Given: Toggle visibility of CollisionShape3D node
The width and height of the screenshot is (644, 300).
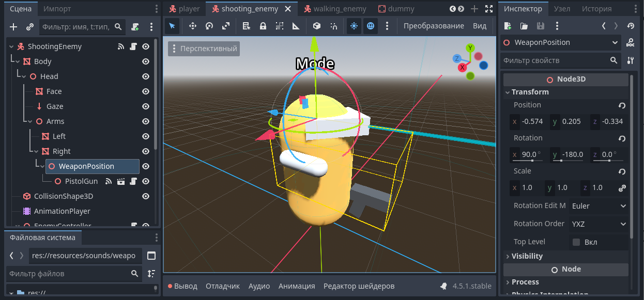Looking at the screenshot, I should coord(146,196).
